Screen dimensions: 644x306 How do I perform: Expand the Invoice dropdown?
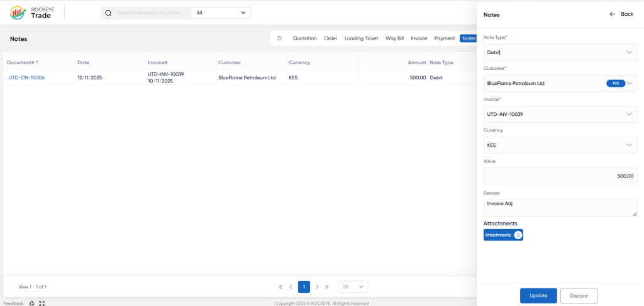point(629,114)
